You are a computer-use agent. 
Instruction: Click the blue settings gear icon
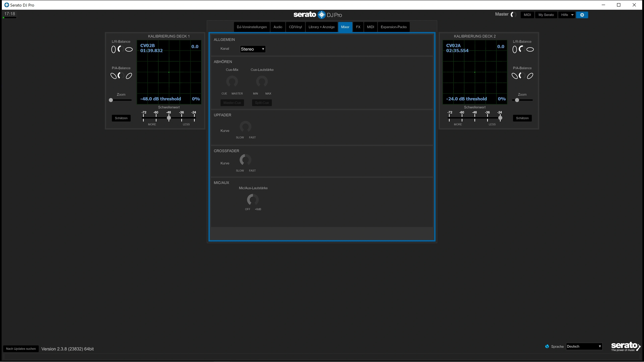point(582,15)
